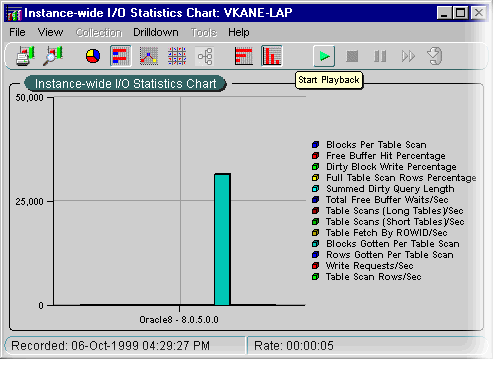Minimize the chart window
This screenshot has width=498, height=375.
pos(444,13)
